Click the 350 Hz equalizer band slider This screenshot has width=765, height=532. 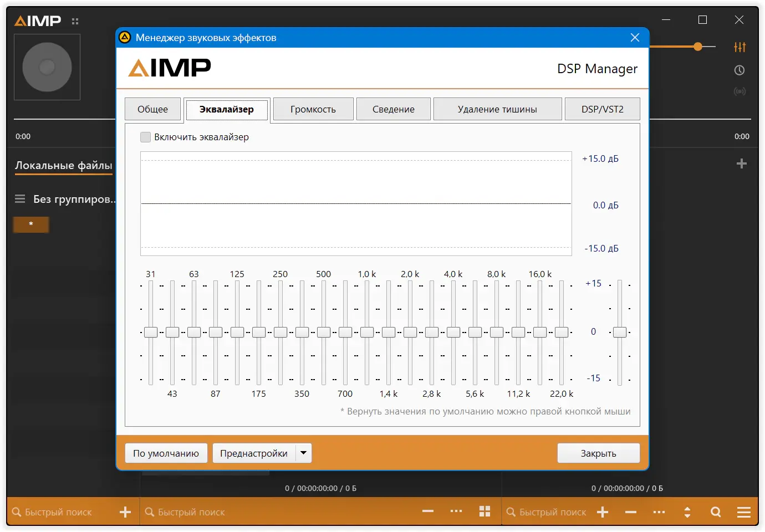pyautogui.click(x=302, y=332)
